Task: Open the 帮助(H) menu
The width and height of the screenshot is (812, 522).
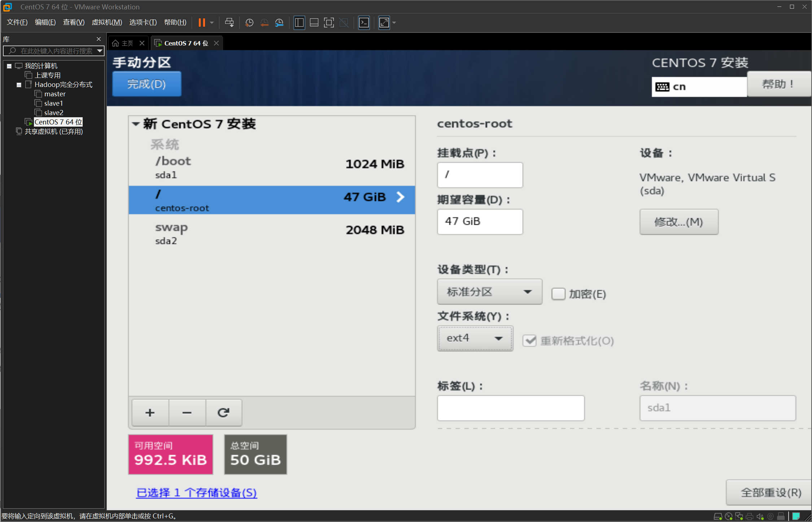Action: click(175, 22)
